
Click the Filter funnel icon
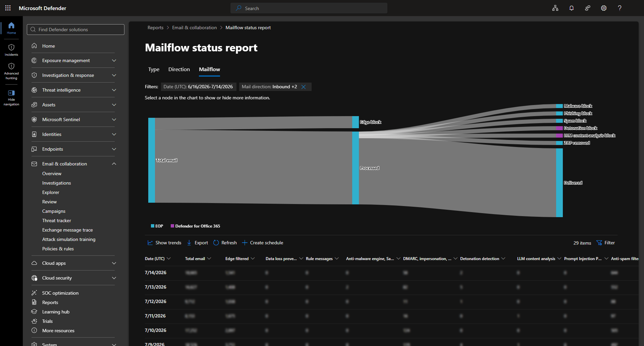(599, 243)
